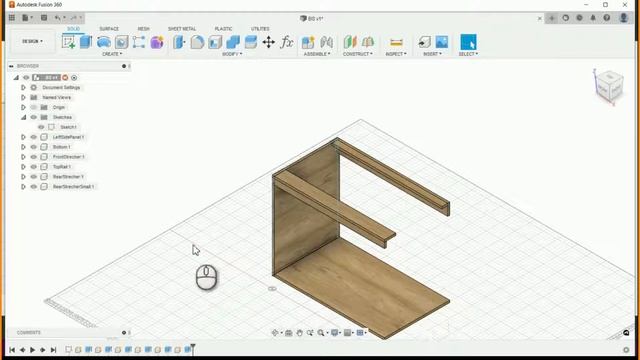Select the Press Pull tool
Image resolution: width=640 pixels, height=360 pixels.
[x=179, y=42]
